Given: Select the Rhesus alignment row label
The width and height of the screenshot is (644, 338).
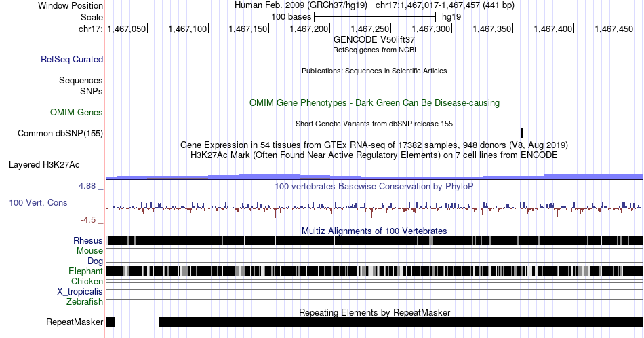Looking at the screenshot, I should [x=88, y=240].
